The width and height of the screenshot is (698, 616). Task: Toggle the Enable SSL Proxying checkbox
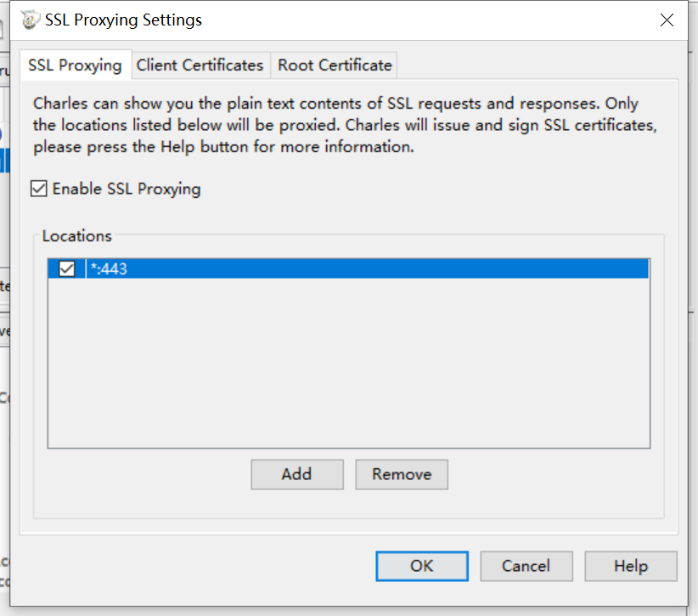tap(39, 189)
